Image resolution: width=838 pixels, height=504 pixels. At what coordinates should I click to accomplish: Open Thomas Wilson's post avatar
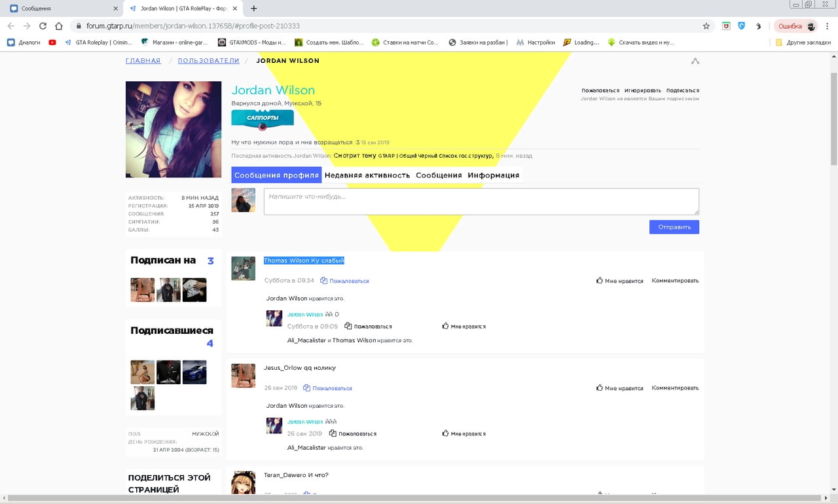pos(244,268)
